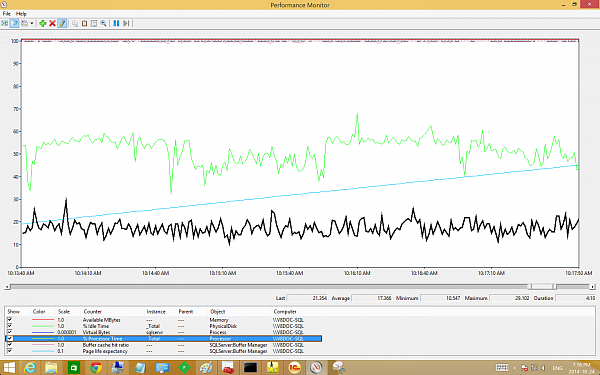The width and height of the screenshot is (600, 375).
Task: Click the volume speaker tray icon
Action: point(543,368)
